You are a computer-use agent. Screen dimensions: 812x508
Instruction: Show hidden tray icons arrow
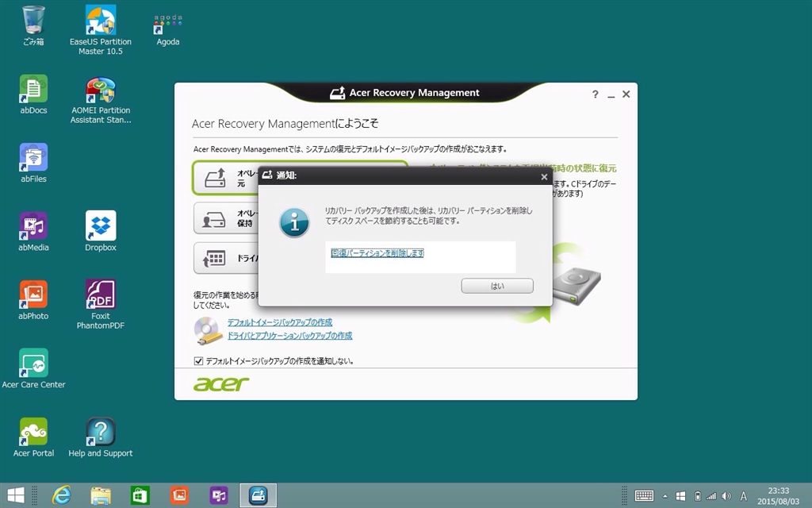tap(665, 497)
